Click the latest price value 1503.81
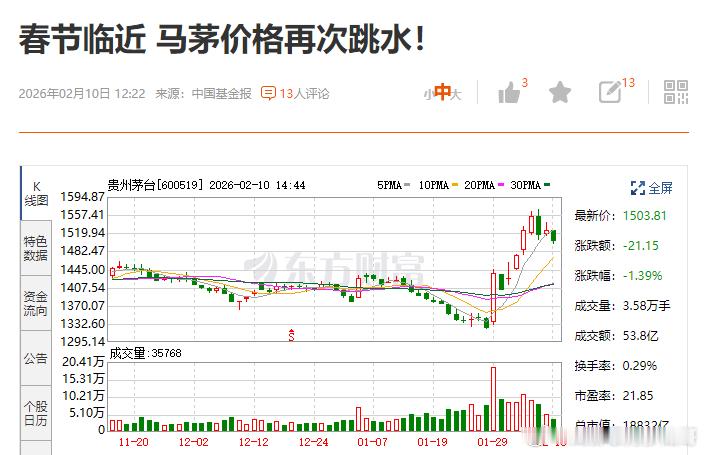This screenshot has height=455, width=705. click(x=644, y=216)
